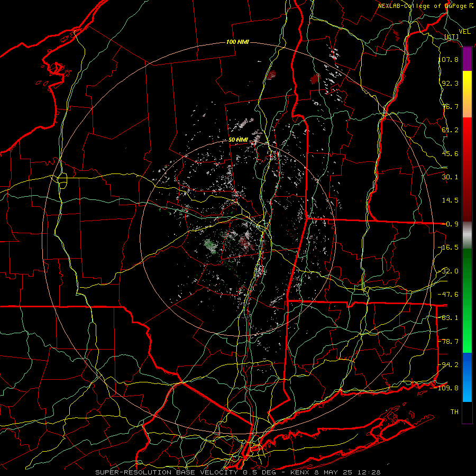476x476 pixels.
Task: Click the -0.9 scale value
Action: pos(450,224)
